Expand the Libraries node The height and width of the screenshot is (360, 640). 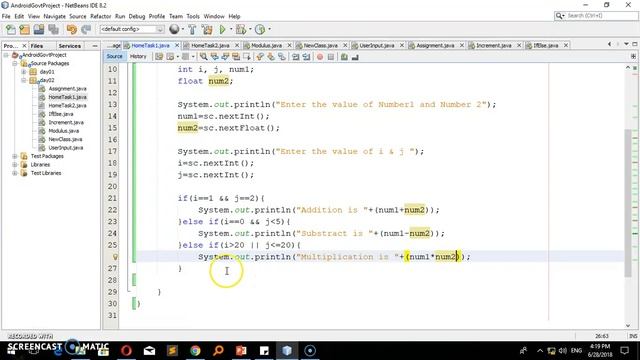click(x=15, y=164)
